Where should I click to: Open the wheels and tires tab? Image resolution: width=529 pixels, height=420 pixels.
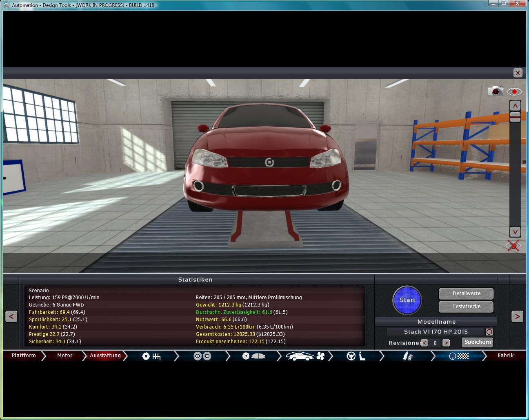click(x=202, y=356)
